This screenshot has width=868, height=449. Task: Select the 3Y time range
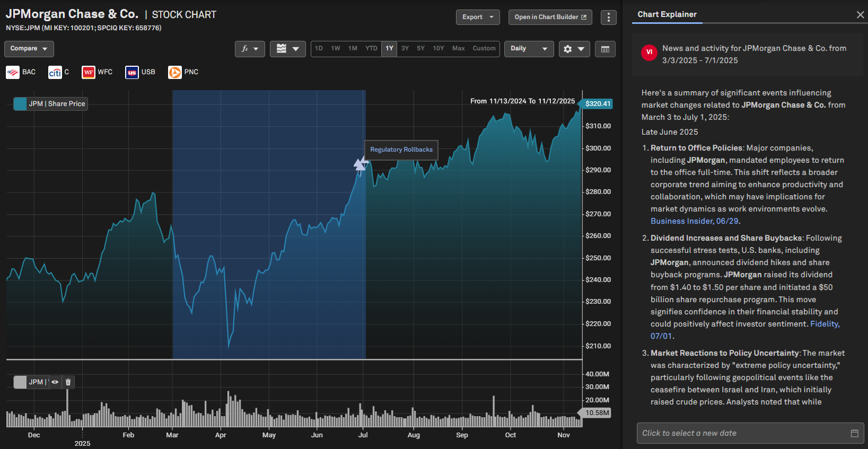tap(405, 49)
